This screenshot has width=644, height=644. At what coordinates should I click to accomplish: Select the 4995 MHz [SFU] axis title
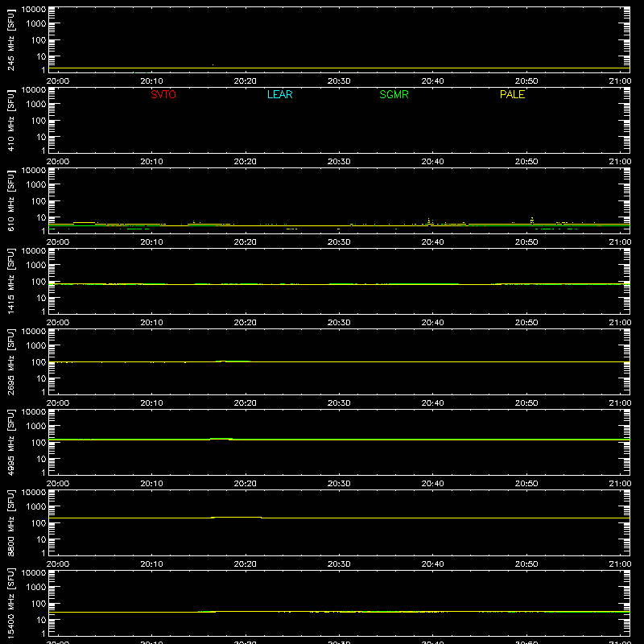click(10, 442)
